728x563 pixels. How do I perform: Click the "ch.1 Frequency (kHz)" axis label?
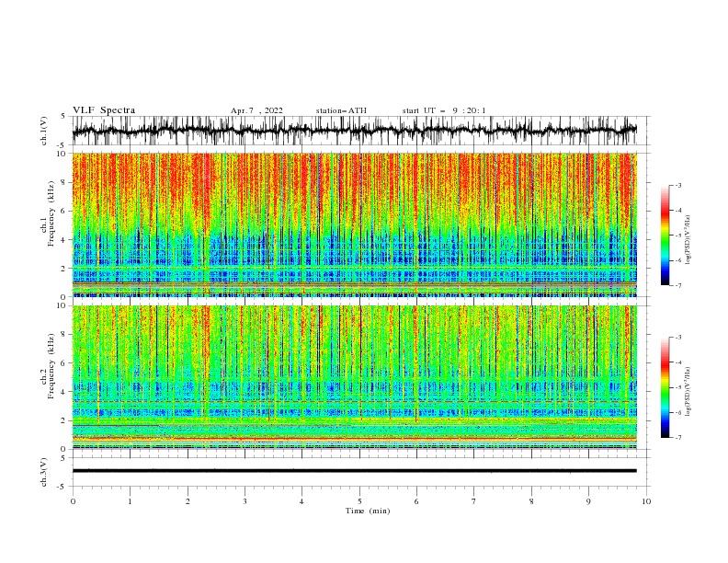point(48,213)
